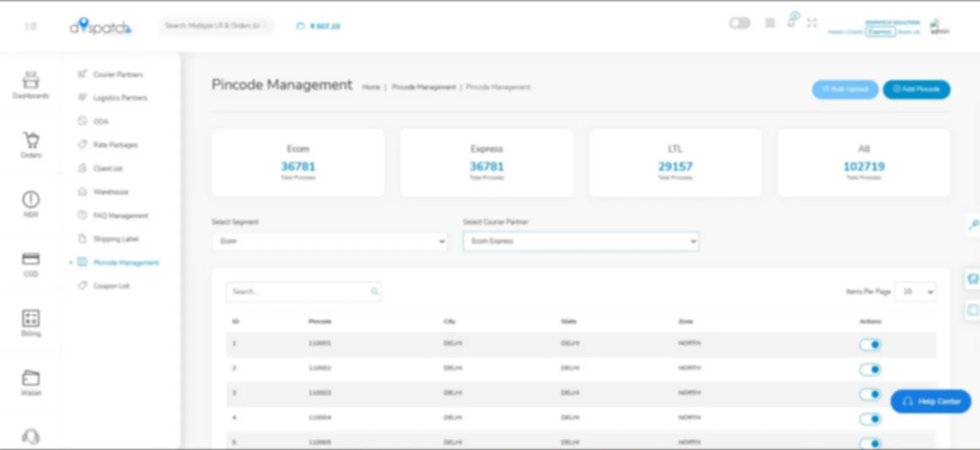Toggle the action switch for row 3
Screen dimensions: 980x450
tap(870, 394)
